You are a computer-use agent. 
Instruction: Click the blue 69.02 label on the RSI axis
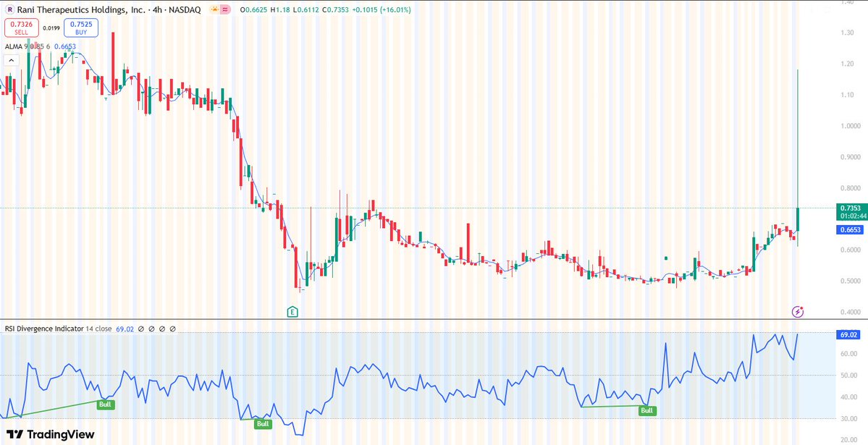pos(849,334)
